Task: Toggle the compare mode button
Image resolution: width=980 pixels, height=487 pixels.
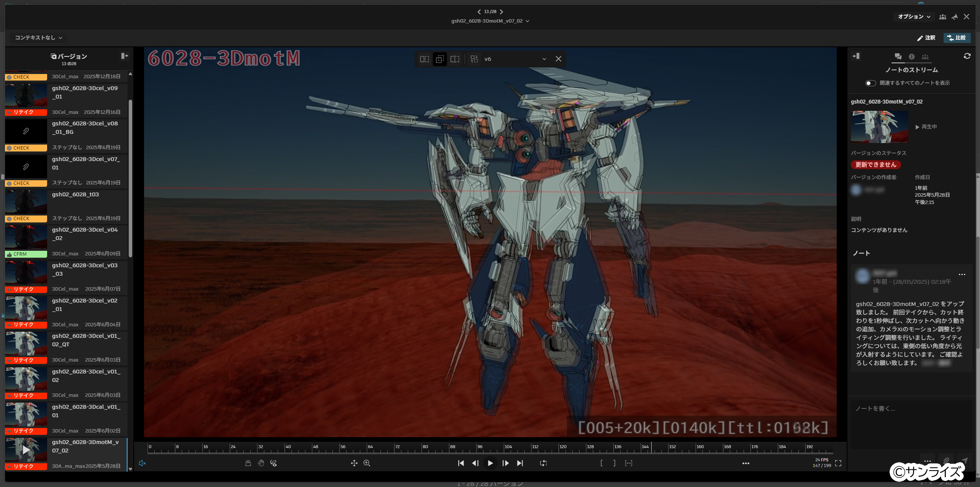Action: click(957, 38)
